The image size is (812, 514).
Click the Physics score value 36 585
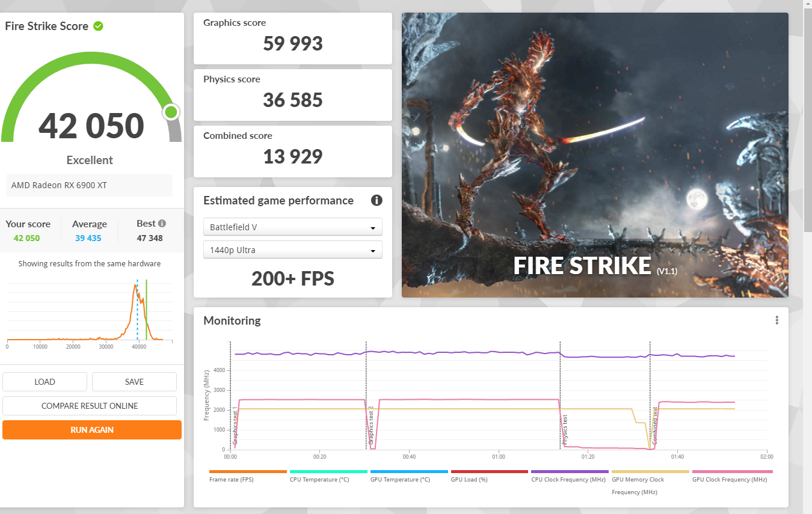[x=293, y=100]
